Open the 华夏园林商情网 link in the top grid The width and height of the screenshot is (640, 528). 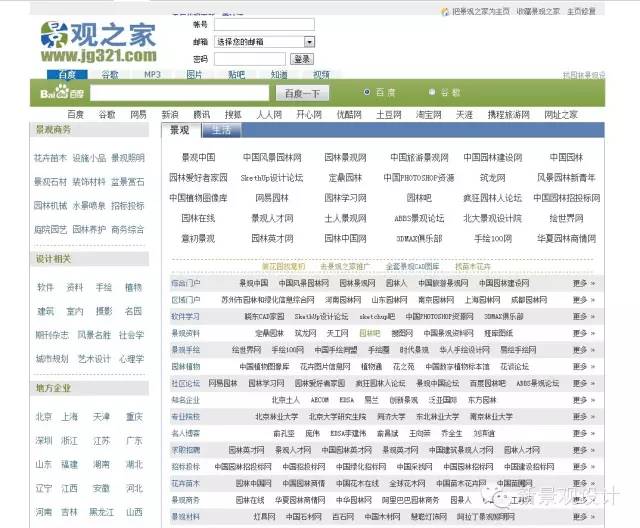(x=567, y=239)
